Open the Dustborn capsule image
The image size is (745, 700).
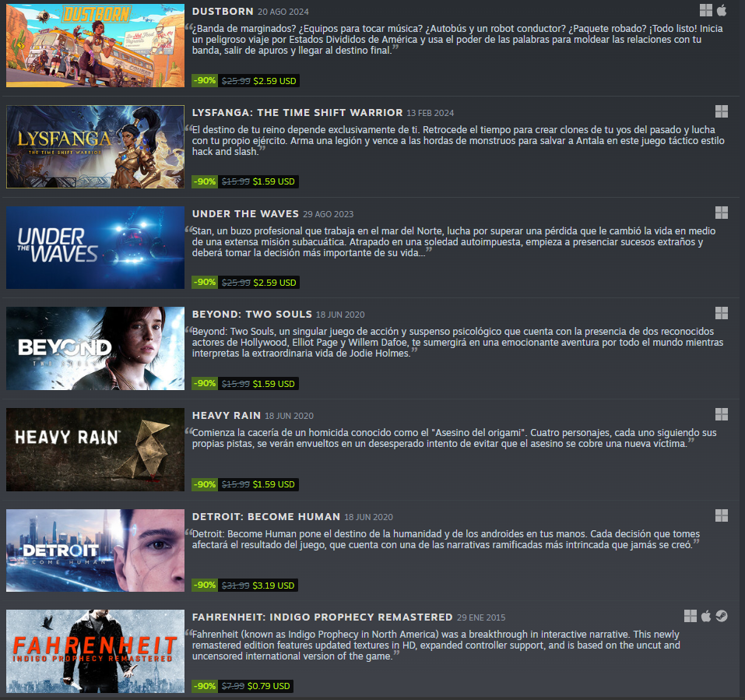(x=95, y=46)
